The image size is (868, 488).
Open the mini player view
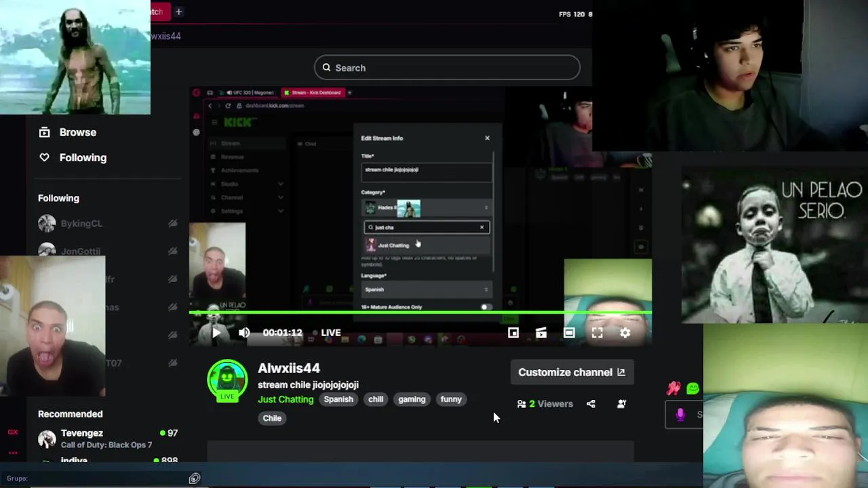coord(513,333)
